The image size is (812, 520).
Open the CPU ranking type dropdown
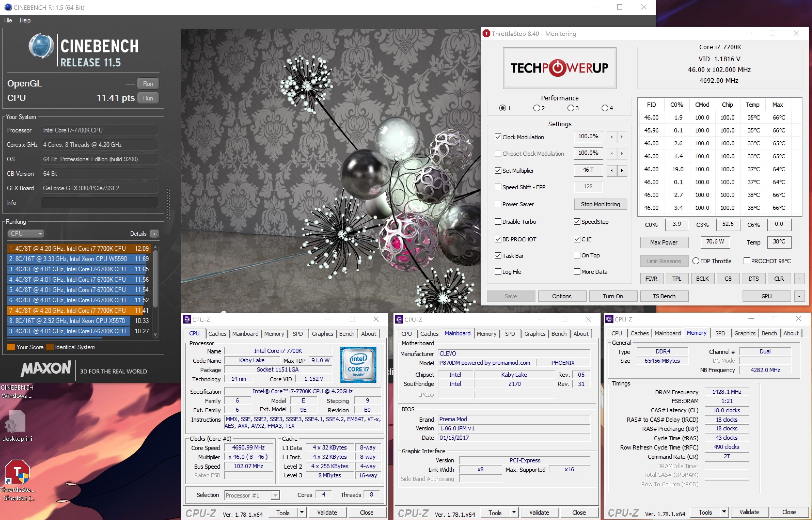click(26, 234)
